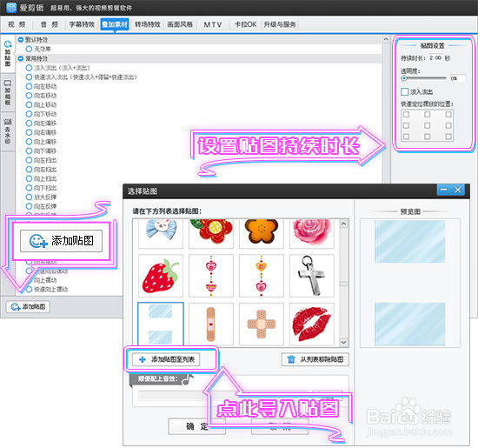This screenshot has height=448, width=478.
Task: Click the 持续时长 duration field
Action: (x=435, y=57)
